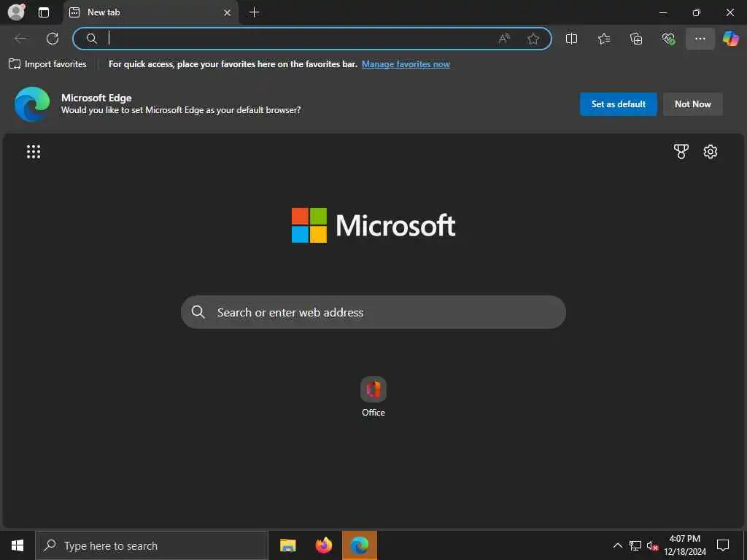Screen dimensions: 747x560
Task: Open Microsoft Rewards trophy icon
Action: (681, 152)
